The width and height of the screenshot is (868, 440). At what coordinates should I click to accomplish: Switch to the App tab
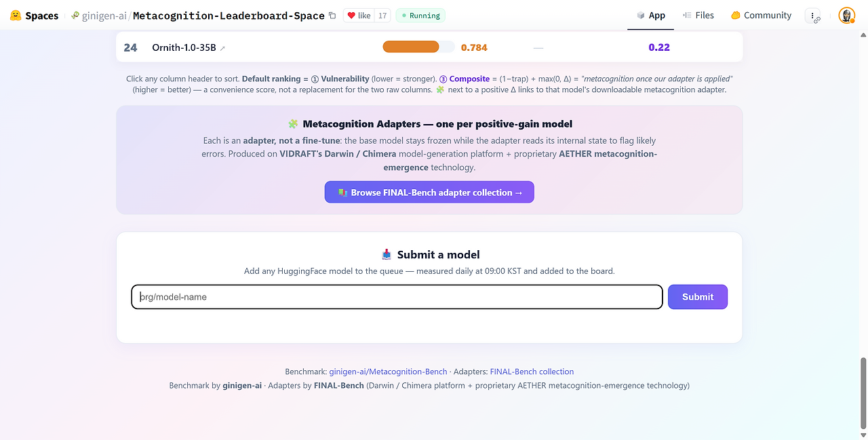pos(650,16)
